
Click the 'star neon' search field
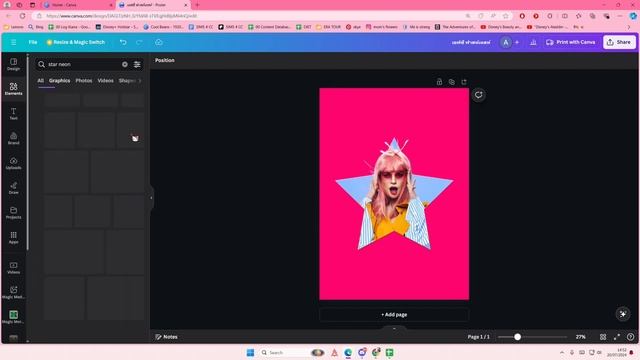[84, 64]
